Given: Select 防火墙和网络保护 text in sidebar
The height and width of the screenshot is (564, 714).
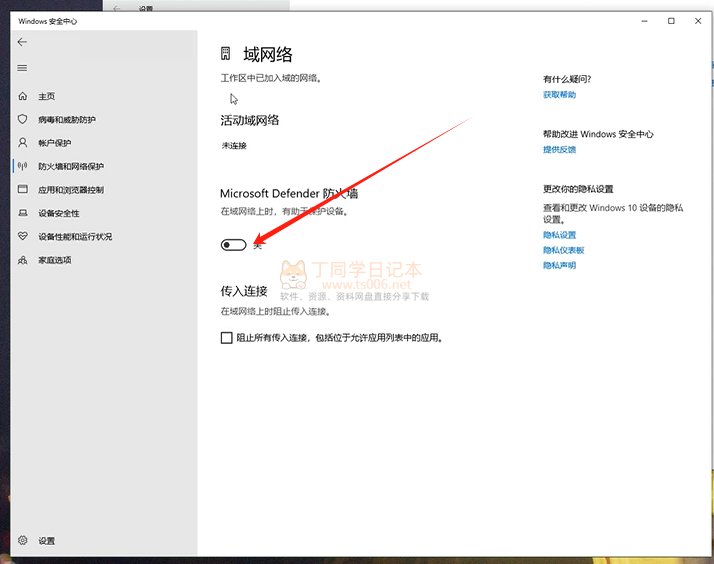Looking at the screenshot, I should (71, 167).
